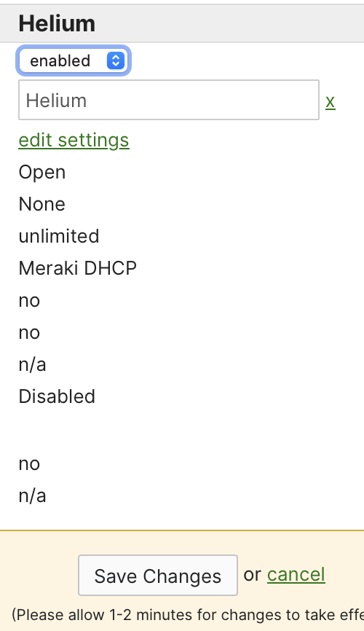Click the 'Please allow 1-2 minutes' note
The image size is (364, 631).
[x=188, y=615]
